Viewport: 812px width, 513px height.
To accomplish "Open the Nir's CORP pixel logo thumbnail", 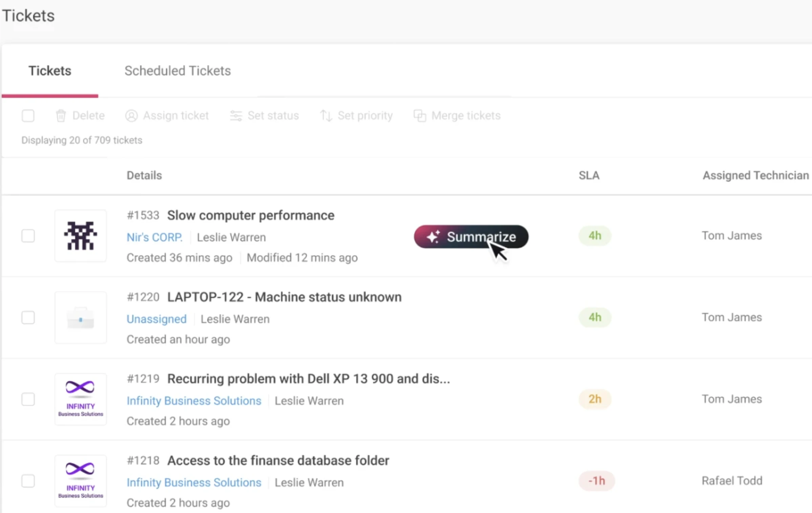I will tap(81, 236).
